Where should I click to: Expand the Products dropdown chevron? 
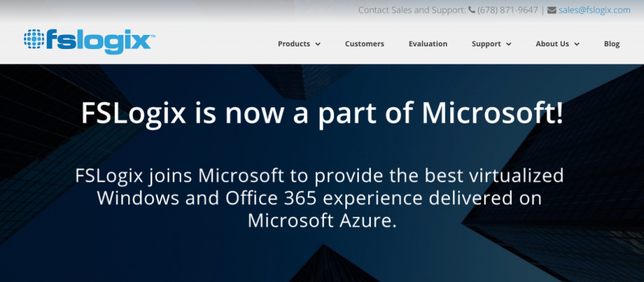coord(317,44)
